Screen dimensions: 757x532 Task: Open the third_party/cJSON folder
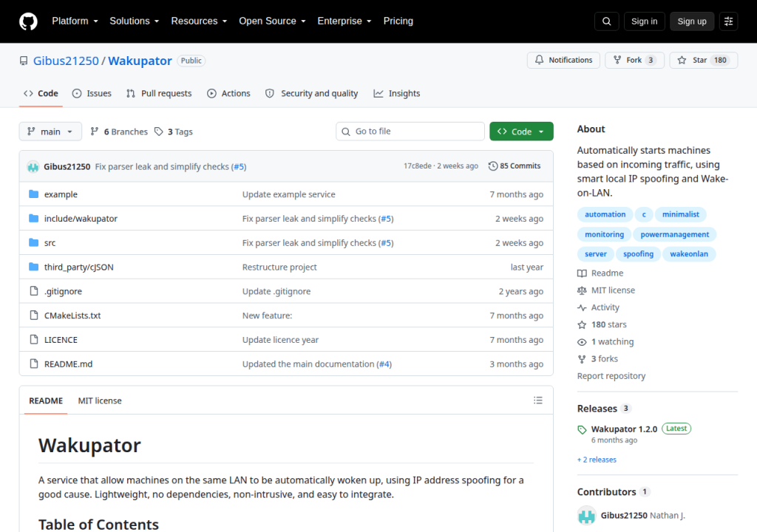tap(78, 267)
